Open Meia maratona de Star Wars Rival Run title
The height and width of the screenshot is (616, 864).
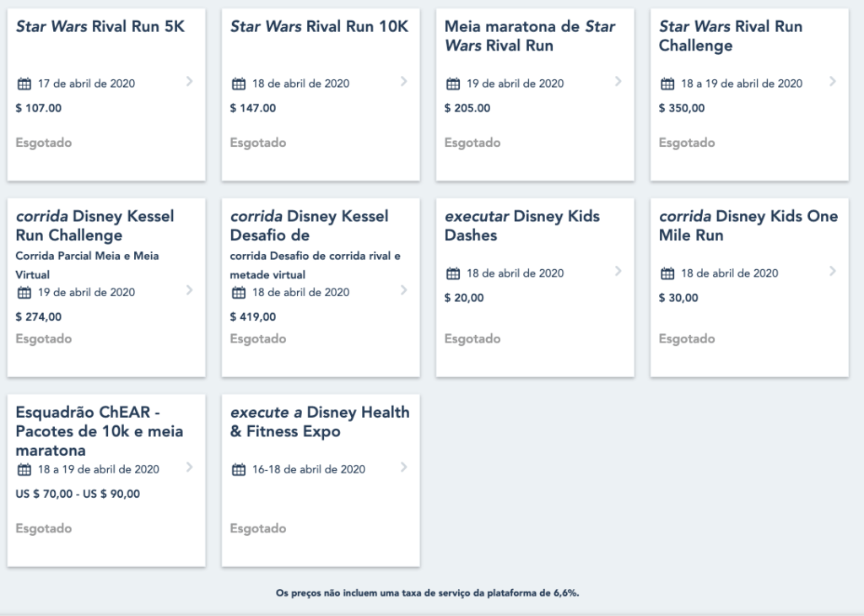(x=530, y=35)
